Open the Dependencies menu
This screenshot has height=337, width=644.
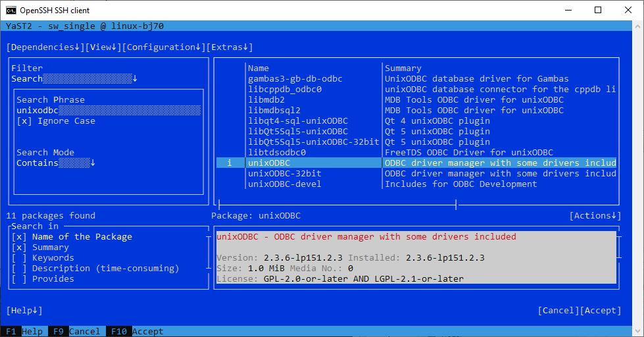pos(45,47)
